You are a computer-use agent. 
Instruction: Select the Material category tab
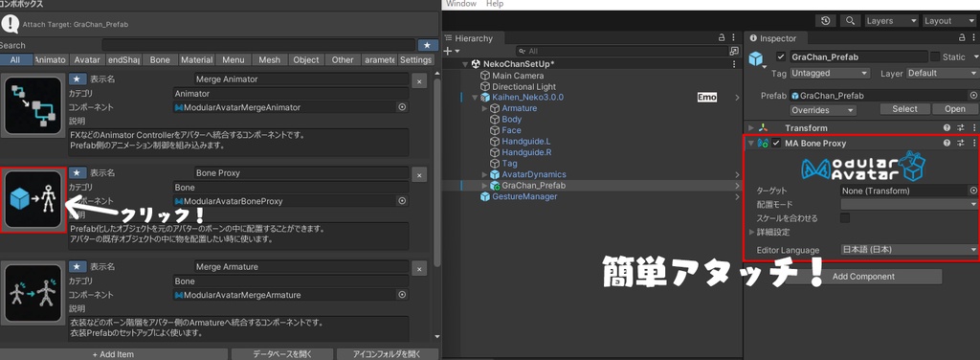click(197, 60)
